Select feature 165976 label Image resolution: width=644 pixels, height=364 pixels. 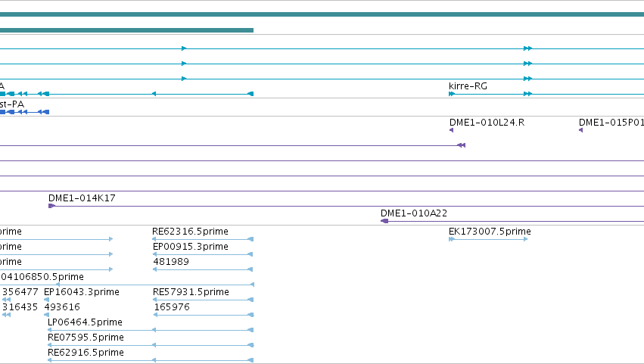[x=172, y=307]
